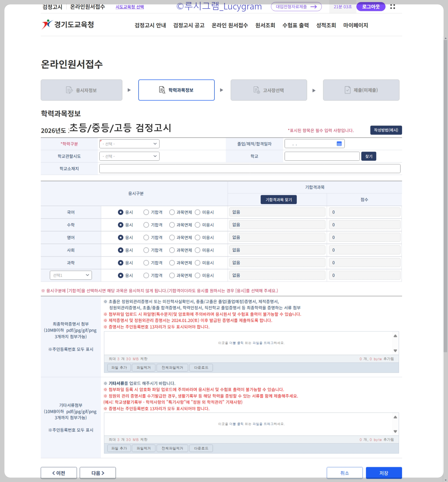Click 파일 추가 under 기타서류첨부
The height and width of the screenshot is (482, 448).
click(x=119, y=448)
